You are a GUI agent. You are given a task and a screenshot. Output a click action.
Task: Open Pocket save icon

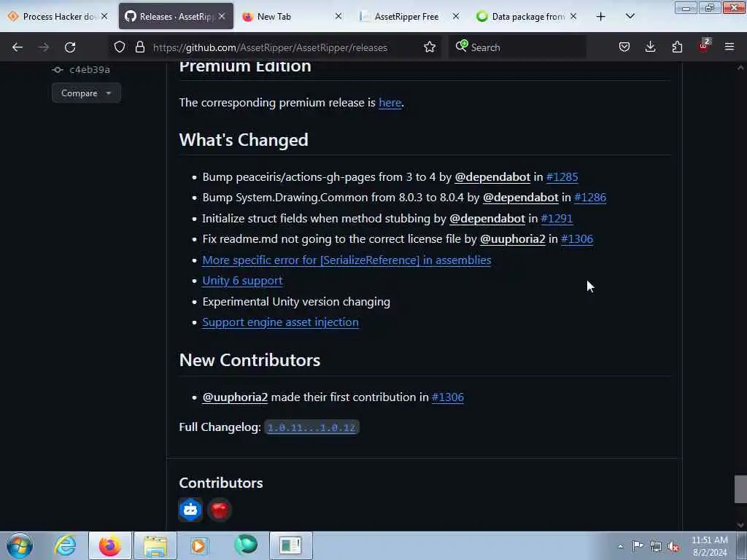point(624,47)
